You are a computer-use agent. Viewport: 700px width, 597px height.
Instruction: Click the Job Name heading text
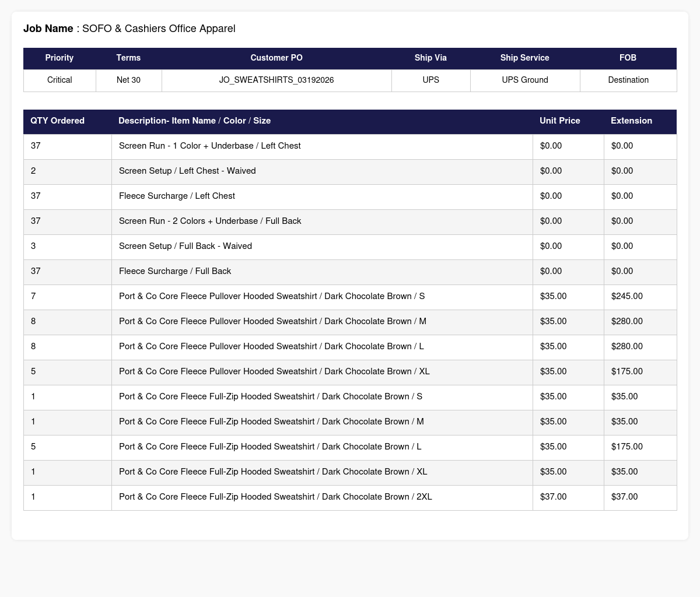coord(129,29)
